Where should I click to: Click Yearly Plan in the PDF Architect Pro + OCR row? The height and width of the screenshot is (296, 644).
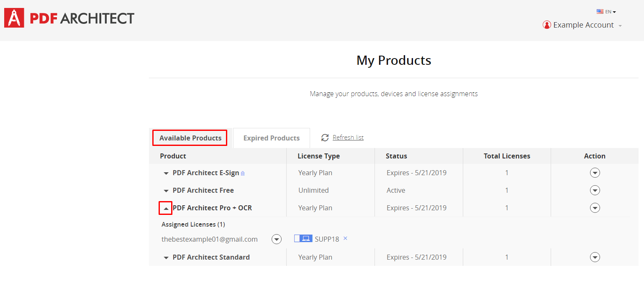pos(315,208)
